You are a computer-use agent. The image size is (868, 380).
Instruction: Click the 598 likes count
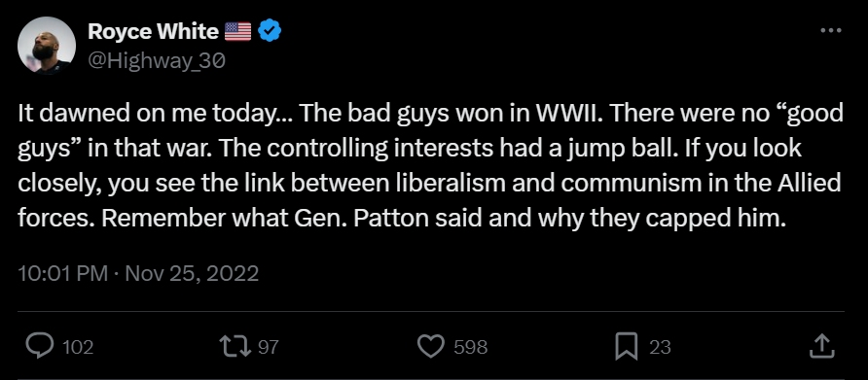click(471, 347)
